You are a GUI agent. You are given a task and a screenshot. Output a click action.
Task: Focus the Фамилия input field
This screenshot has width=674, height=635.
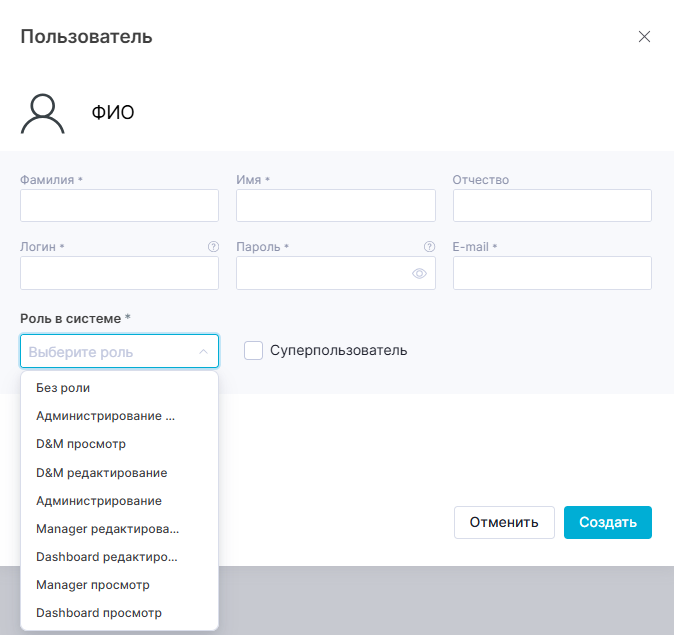(119, 206)
